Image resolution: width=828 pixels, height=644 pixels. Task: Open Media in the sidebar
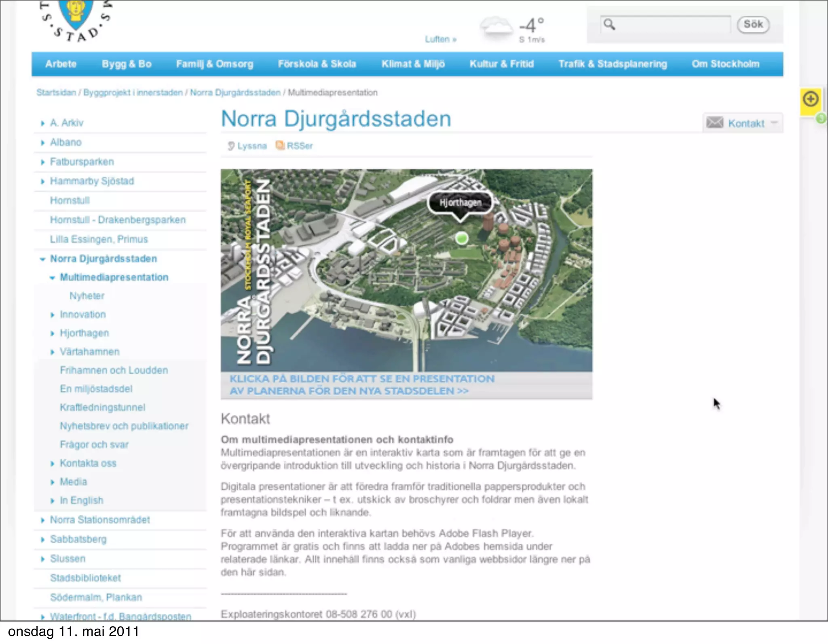pyautogui.click(x=74, y=482)
